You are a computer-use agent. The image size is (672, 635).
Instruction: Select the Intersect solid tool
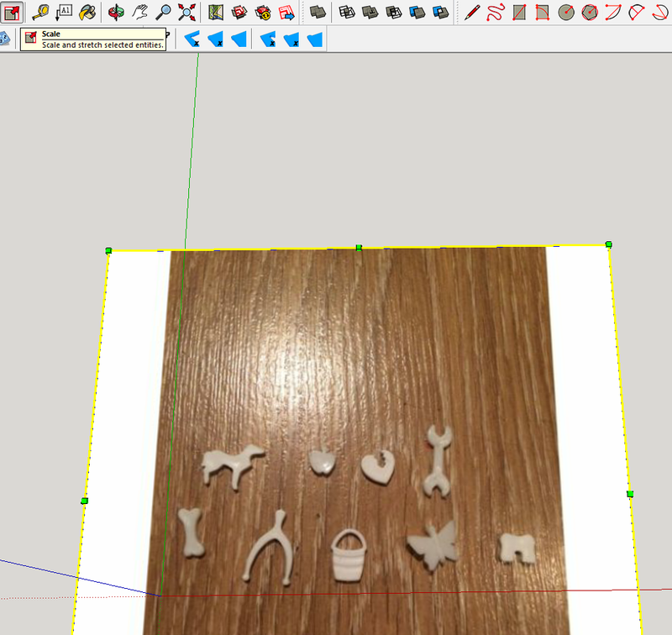[347, 13]
